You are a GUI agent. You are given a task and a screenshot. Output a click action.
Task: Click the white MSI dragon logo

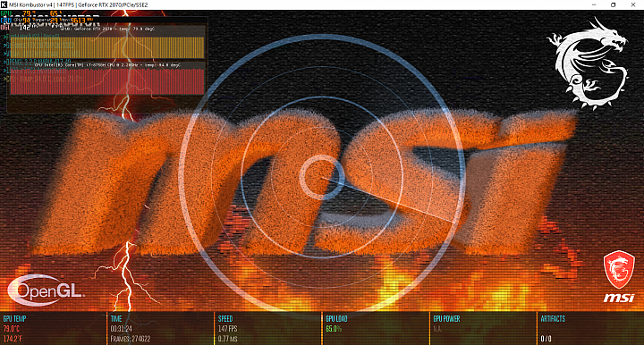coord(588,63)
